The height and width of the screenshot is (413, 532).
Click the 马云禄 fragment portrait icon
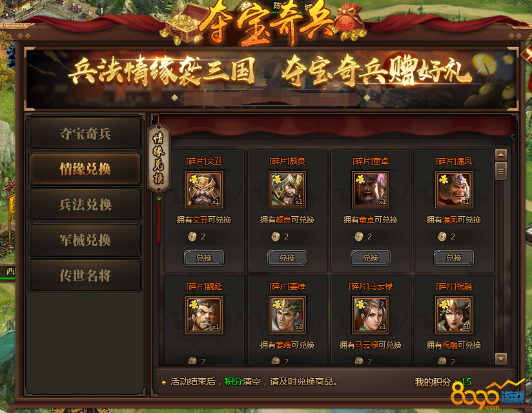pyautogui.click(x=371, y=315)
